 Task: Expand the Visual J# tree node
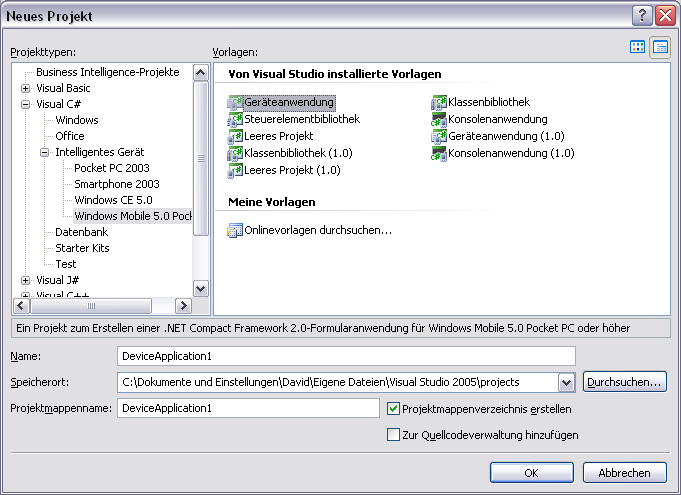(x=26, y=280)
